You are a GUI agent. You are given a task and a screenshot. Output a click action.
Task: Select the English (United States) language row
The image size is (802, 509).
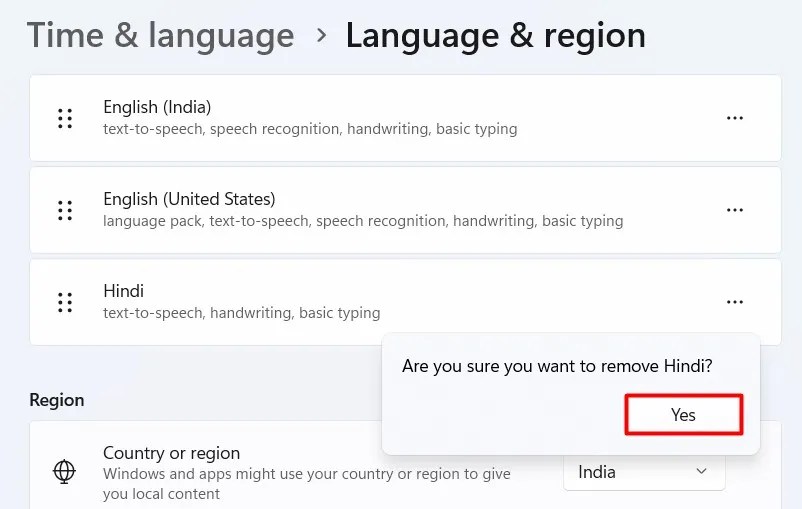click(x=400, y=210)
